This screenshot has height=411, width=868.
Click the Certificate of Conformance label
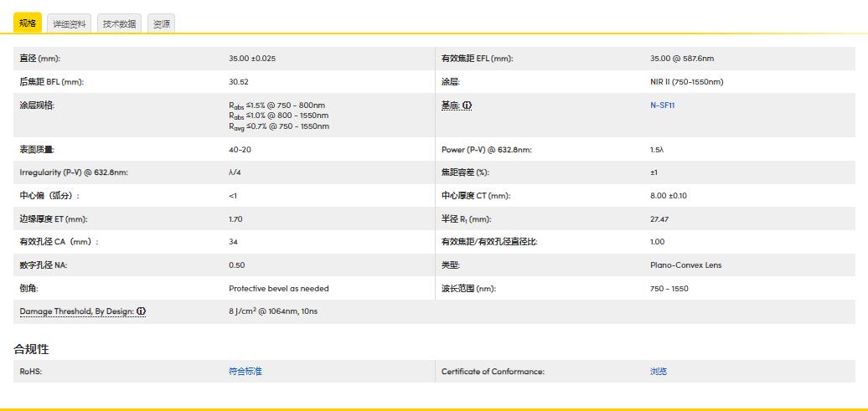(x=493, y=371)
